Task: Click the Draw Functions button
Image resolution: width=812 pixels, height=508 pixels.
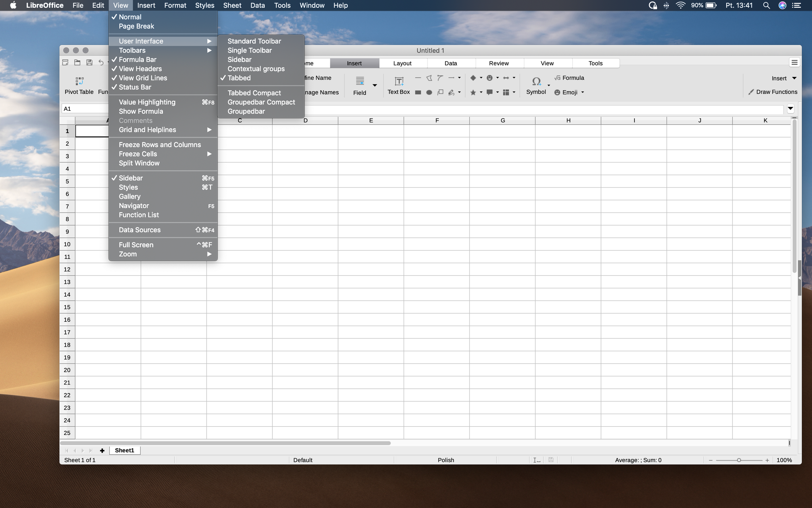Action: [x=773, y=92]
